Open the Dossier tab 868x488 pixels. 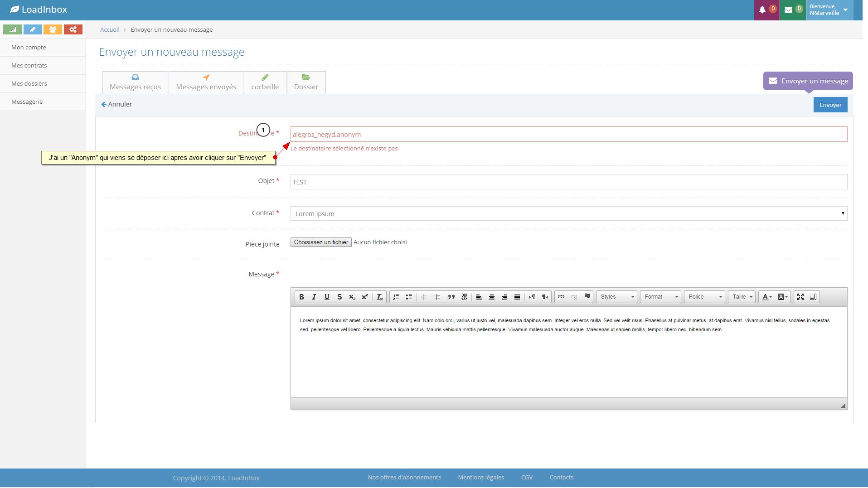(306, 82)
